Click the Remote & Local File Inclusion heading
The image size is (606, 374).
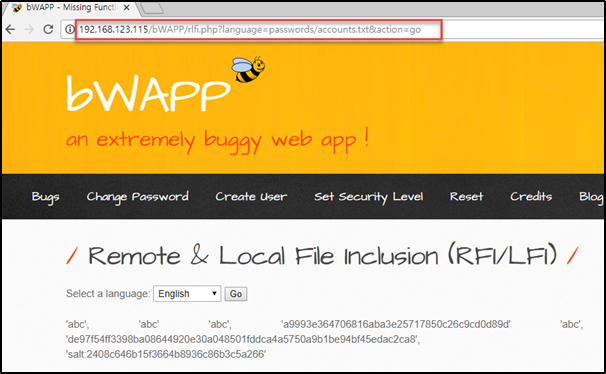[322, 256]
